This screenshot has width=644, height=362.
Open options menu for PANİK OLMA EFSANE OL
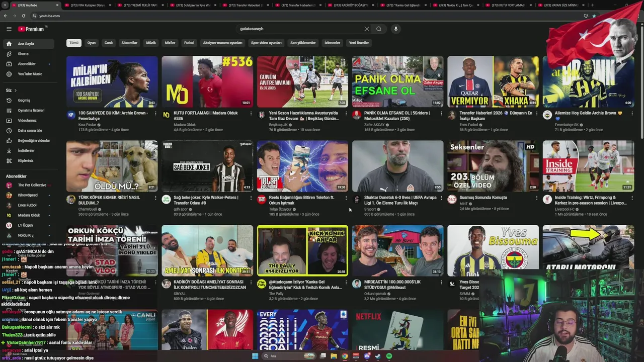pyautogui.click(x=441, y=114)
